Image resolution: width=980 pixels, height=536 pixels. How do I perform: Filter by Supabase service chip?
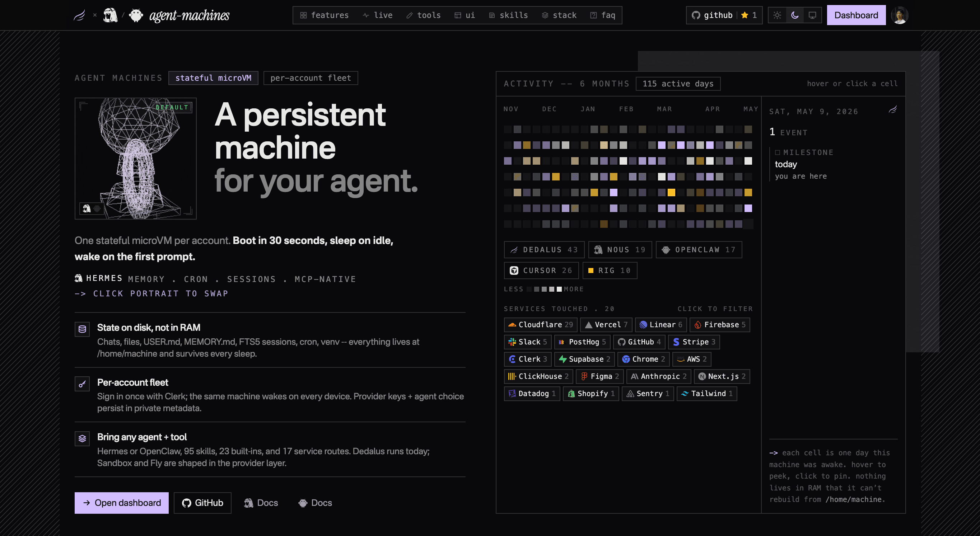click(x=584, y=359)
